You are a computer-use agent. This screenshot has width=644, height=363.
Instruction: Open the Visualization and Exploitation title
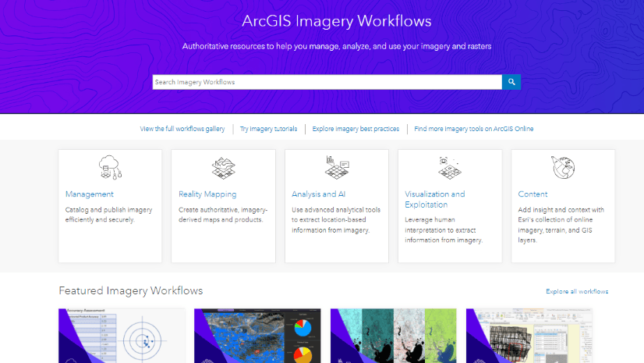435,199
